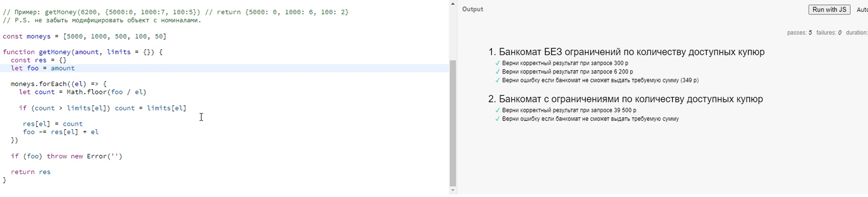Place cursor on 'let foo = amount' line
The image size is (868, 197).
pos(43,68)
